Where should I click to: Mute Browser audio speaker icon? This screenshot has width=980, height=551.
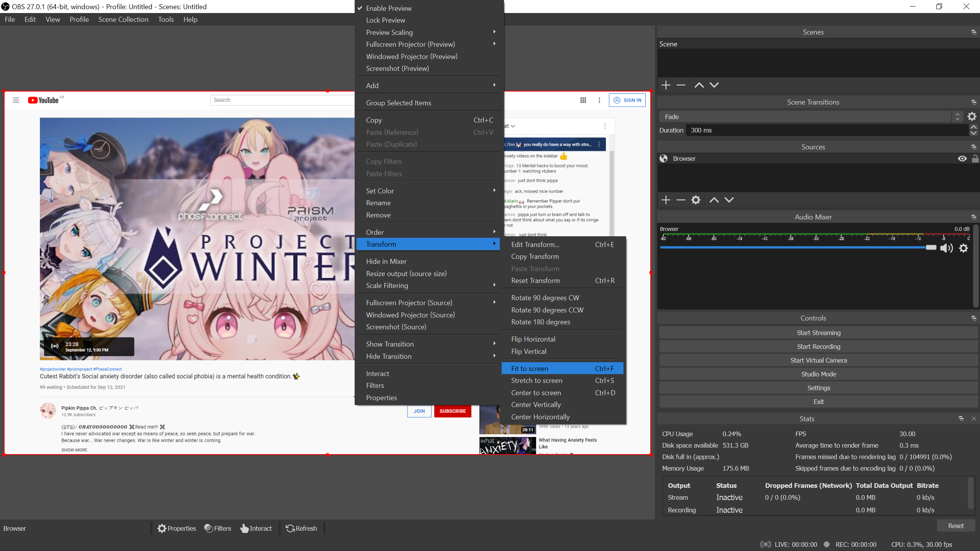point(946,248)
